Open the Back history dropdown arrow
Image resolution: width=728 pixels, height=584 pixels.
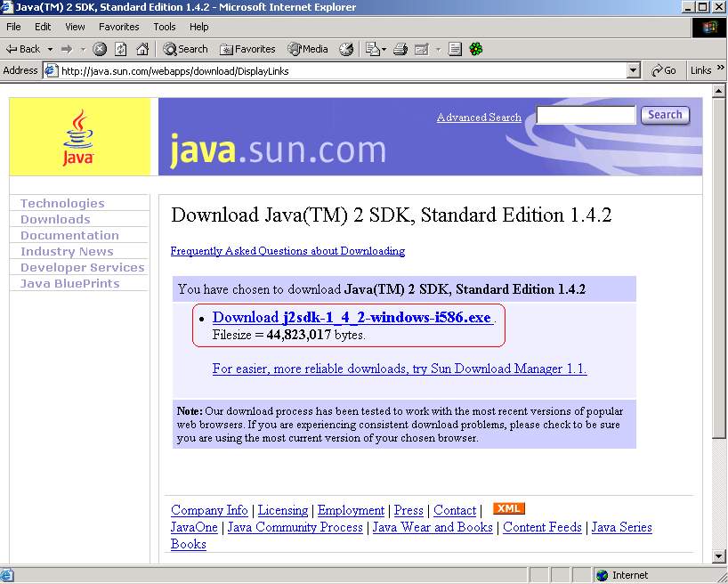tap(50, 49)
